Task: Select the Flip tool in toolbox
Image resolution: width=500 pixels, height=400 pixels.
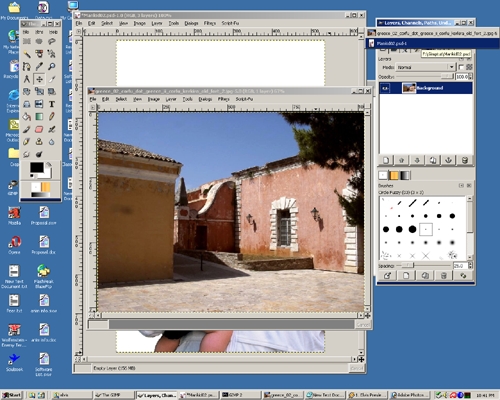Action: click(x=39, y=104)
